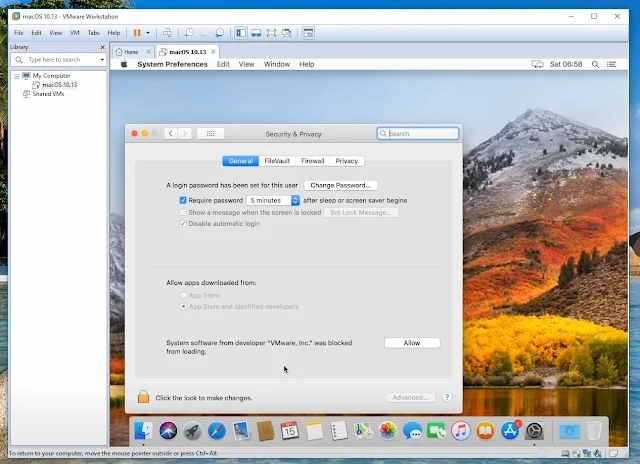Screen dimensions: 640x464
Task: Click the Advanced button
Action: [410, 397]
